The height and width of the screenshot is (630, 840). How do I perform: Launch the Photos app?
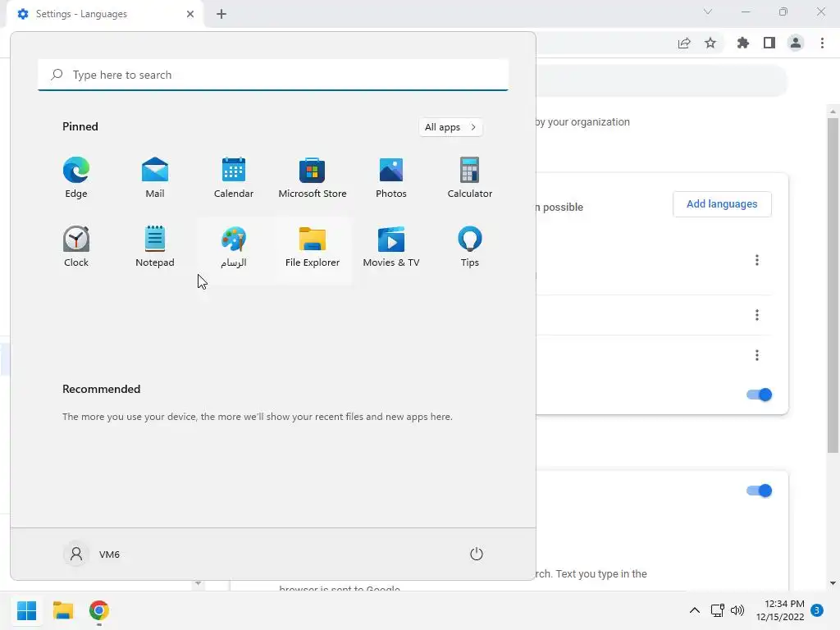[x=391, y=178]
